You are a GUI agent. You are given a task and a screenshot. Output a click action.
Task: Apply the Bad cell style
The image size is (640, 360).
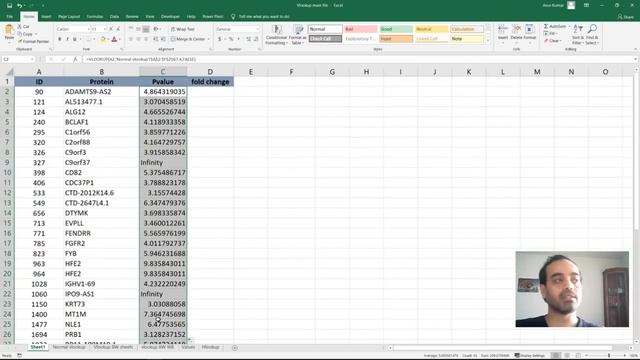coord(360,29)
